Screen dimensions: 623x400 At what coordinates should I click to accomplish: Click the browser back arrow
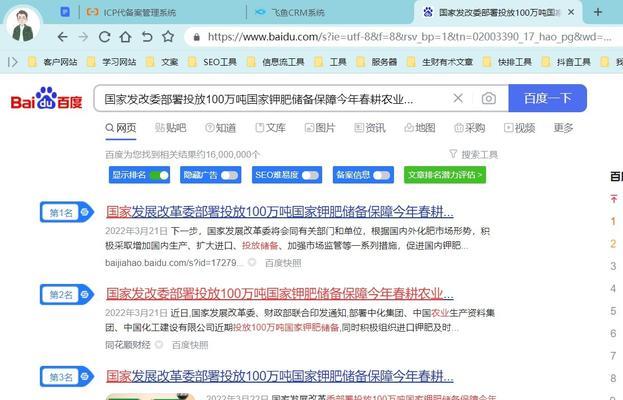click(x=62, y=37)
